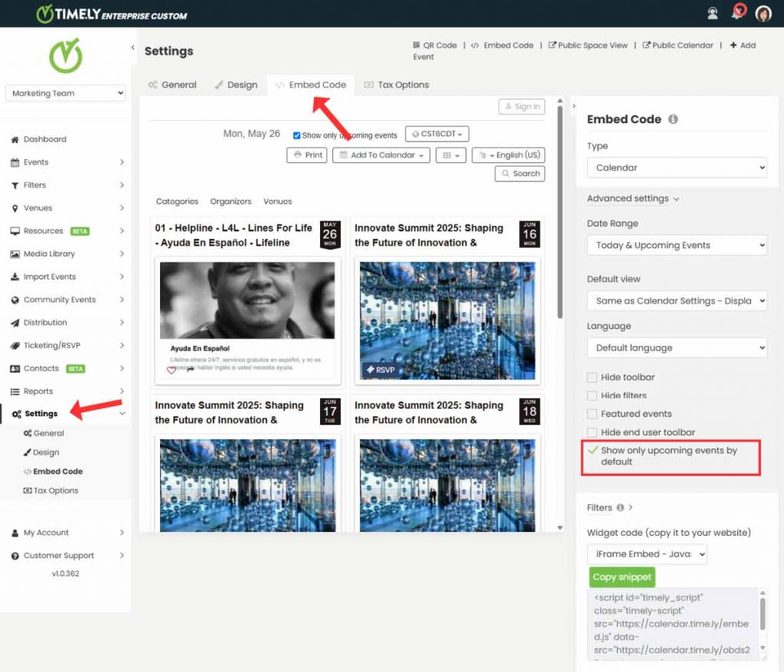Click the Import Events download icon
784x672 pixels.
point(15,277)
